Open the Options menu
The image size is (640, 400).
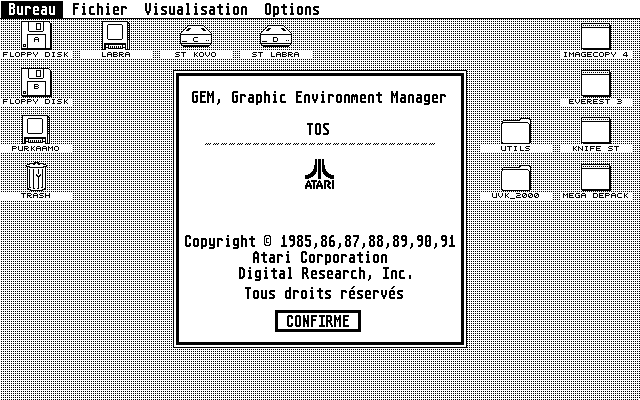point(292,9)
